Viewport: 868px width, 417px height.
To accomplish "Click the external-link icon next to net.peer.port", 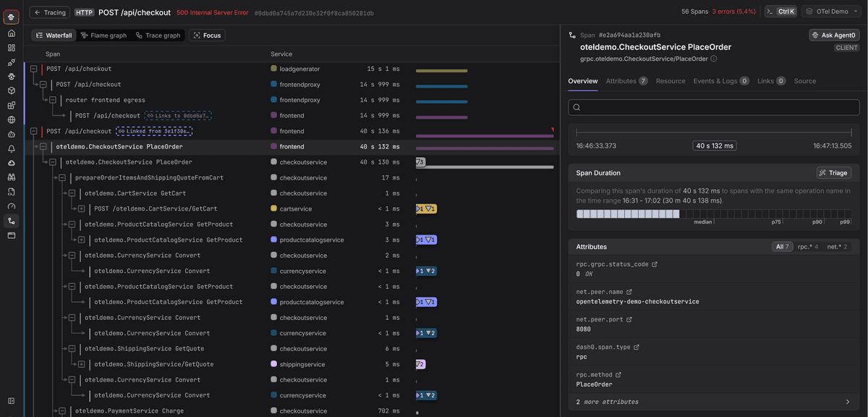I will (629, 319).
